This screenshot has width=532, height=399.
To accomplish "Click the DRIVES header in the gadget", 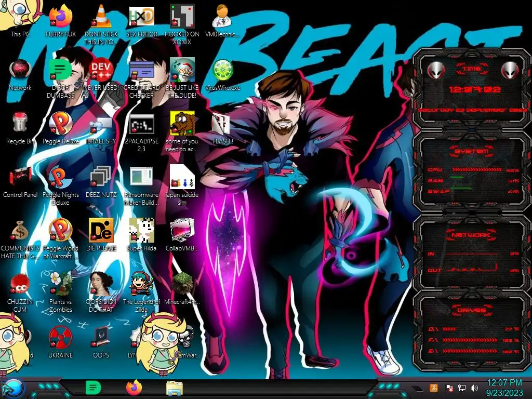I will coord(472,310).
